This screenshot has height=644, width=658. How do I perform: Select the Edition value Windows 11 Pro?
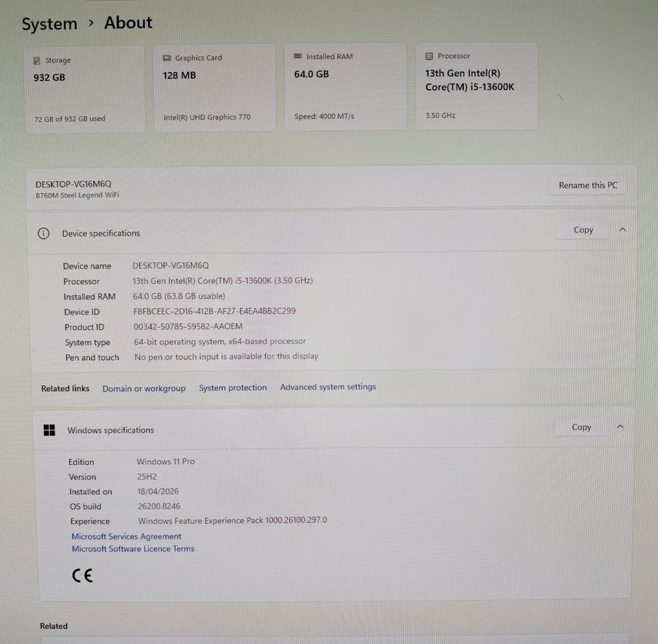click(166, 462)
